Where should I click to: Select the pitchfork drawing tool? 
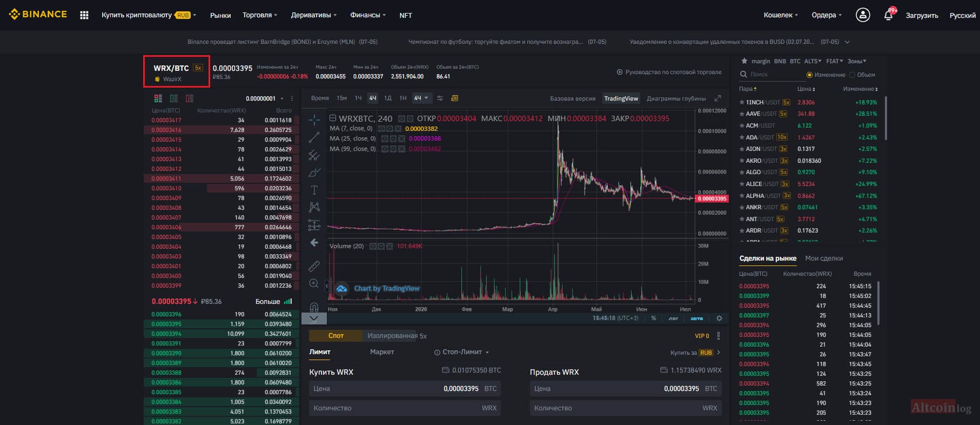point(314,155)
